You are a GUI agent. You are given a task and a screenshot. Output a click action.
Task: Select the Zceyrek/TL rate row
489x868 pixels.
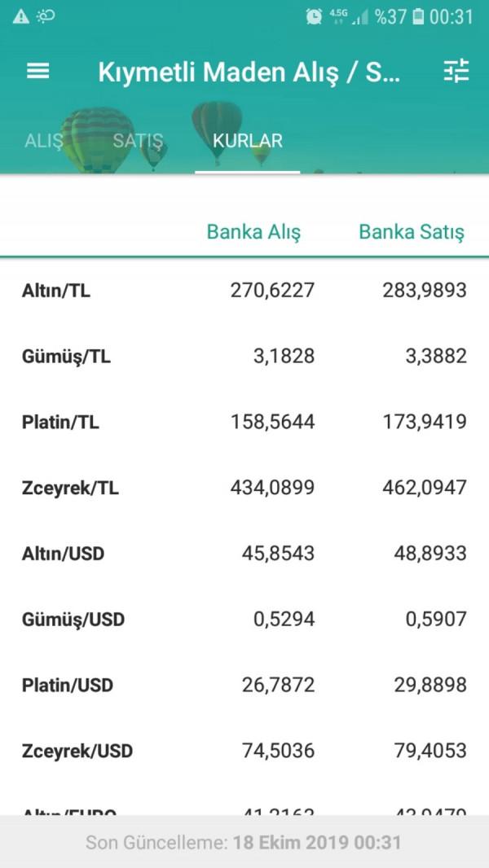(x=244, y=488)
